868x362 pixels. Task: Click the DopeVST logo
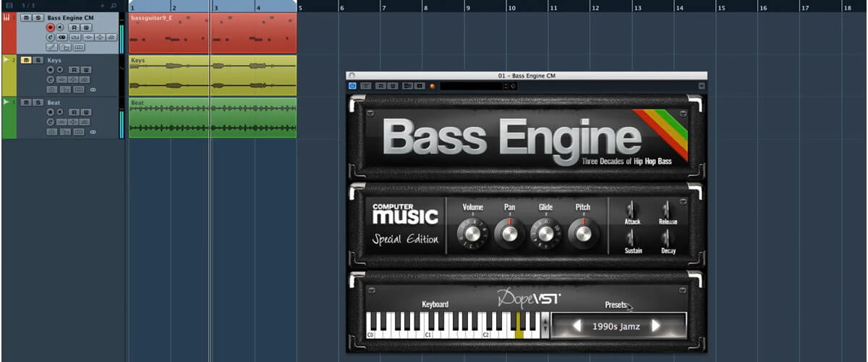pyautogui.click(x=529, y=298)
